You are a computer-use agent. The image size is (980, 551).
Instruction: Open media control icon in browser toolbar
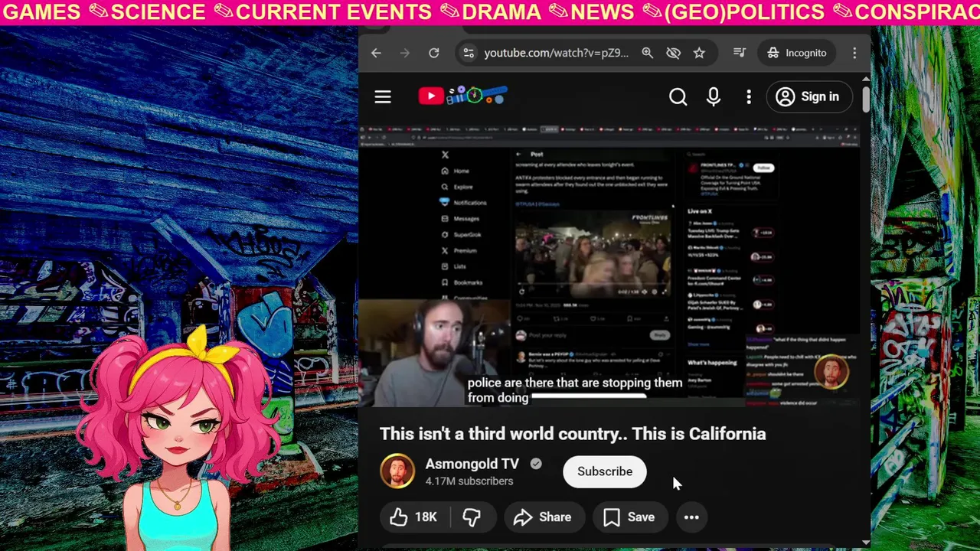tap(740, 53)
